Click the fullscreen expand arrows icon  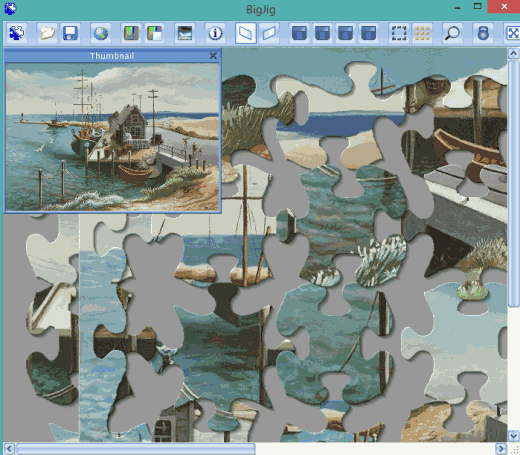coord(513,33)
